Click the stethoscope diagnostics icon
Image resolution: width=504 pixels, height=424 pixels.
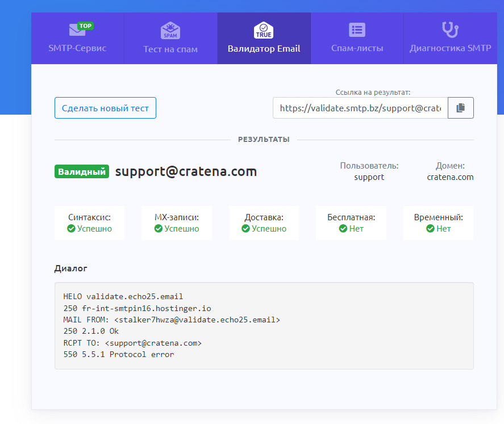[450, 30]
